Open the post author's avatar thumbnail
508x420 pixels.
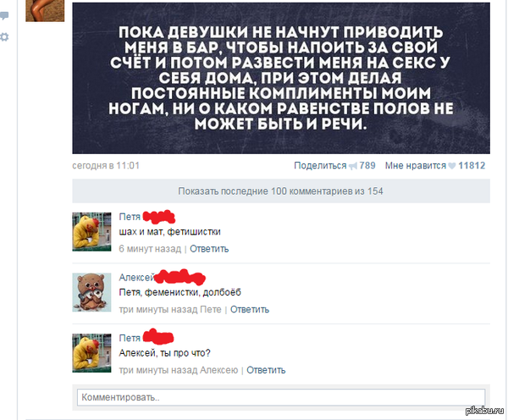45,11
